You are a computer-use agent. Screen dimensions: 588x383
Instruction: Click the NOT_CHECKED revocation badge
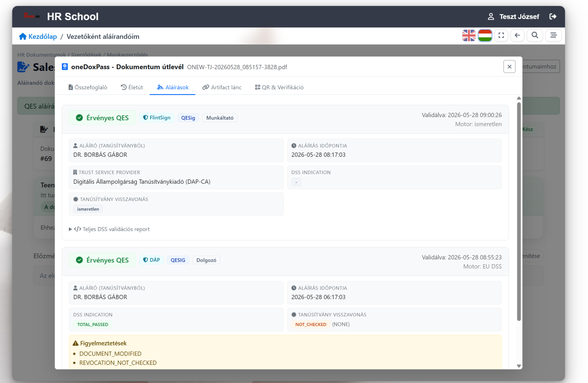[311, 324]
